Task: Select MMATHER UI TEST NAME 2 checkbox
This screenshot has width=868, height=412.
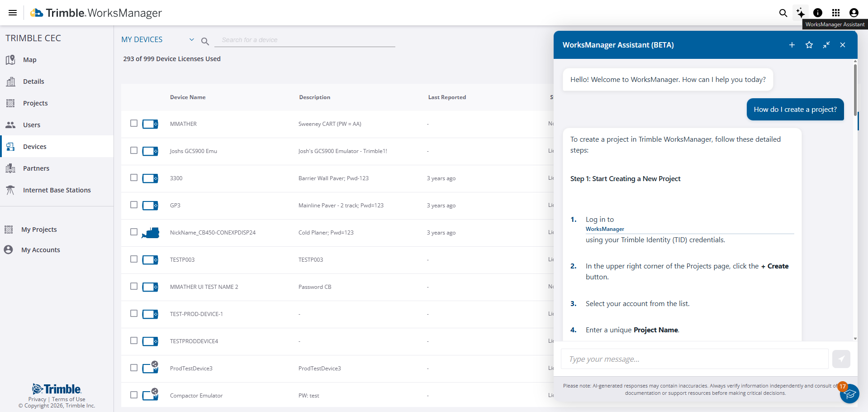Action: pos(134,286)
